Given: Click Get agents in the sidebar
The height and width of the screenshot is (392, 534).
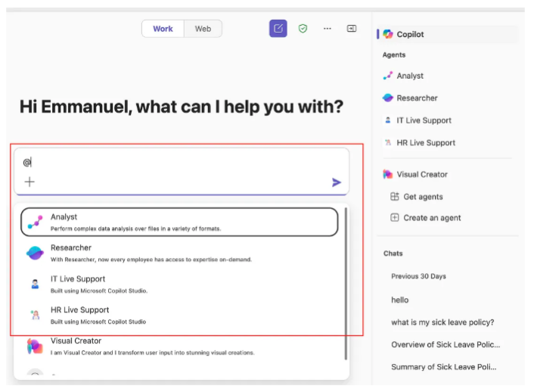Looking at the screenshot, I should click(x=422, y=197).
